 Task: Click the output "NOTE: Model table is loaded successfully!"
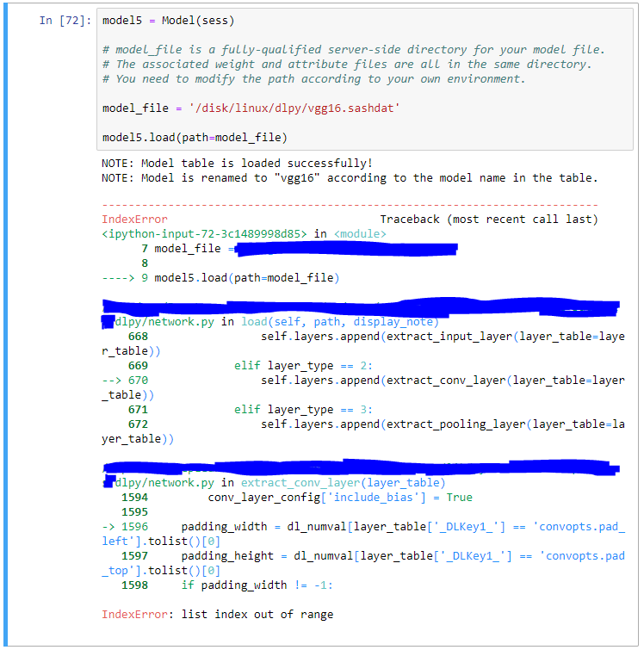coord(237,163)
